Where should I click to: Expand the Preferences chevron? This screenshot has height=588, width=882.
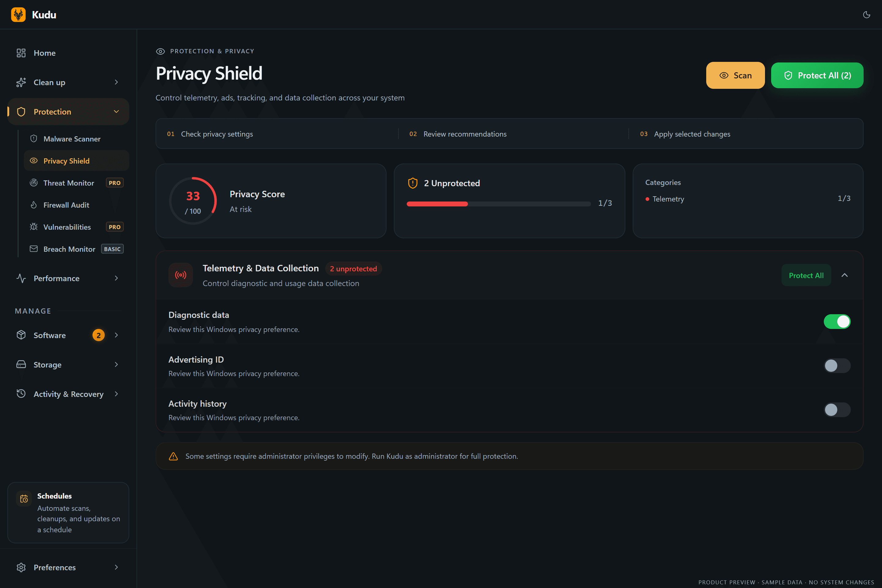pos(116,567)
